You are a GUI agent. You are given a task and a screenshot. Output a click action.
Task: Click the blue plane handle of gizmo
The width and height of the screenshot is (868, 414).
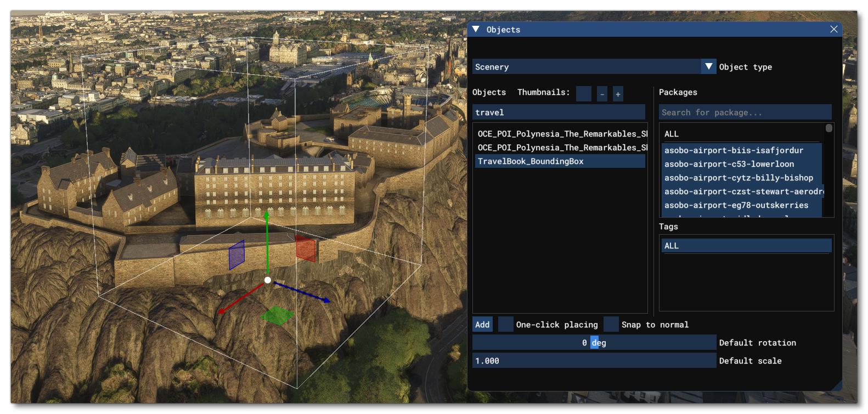point(236,256)
